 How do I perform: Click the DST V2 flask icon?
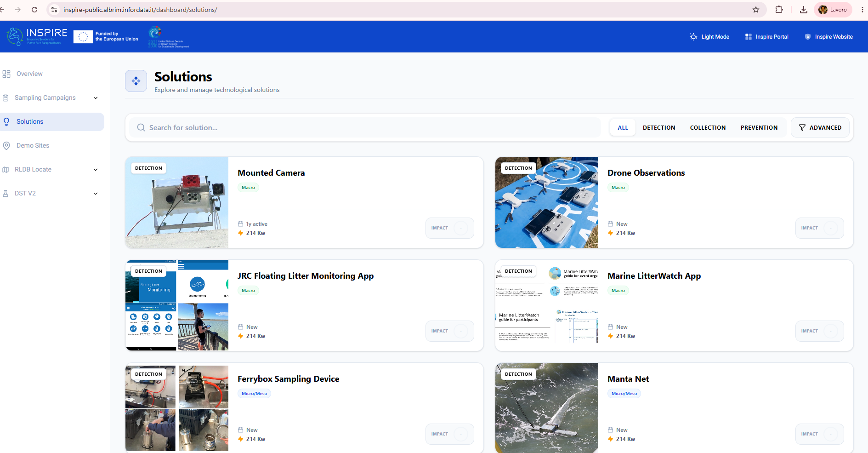6,194
